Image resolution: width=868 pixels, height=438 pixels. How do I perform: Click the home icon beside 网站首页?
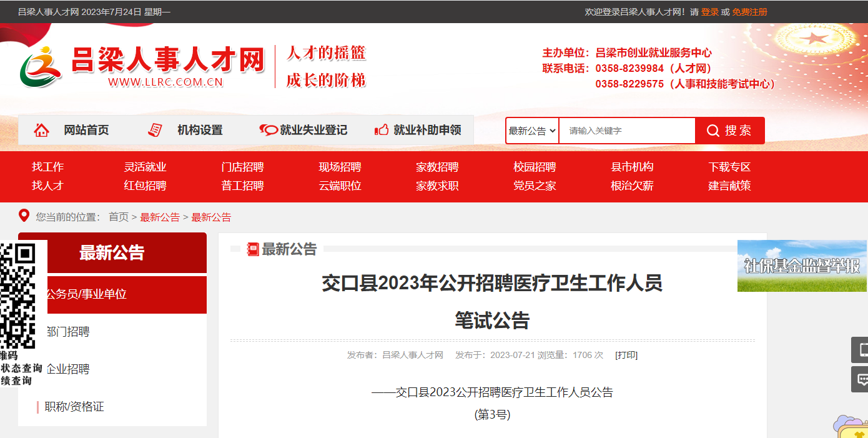[42, 130]
